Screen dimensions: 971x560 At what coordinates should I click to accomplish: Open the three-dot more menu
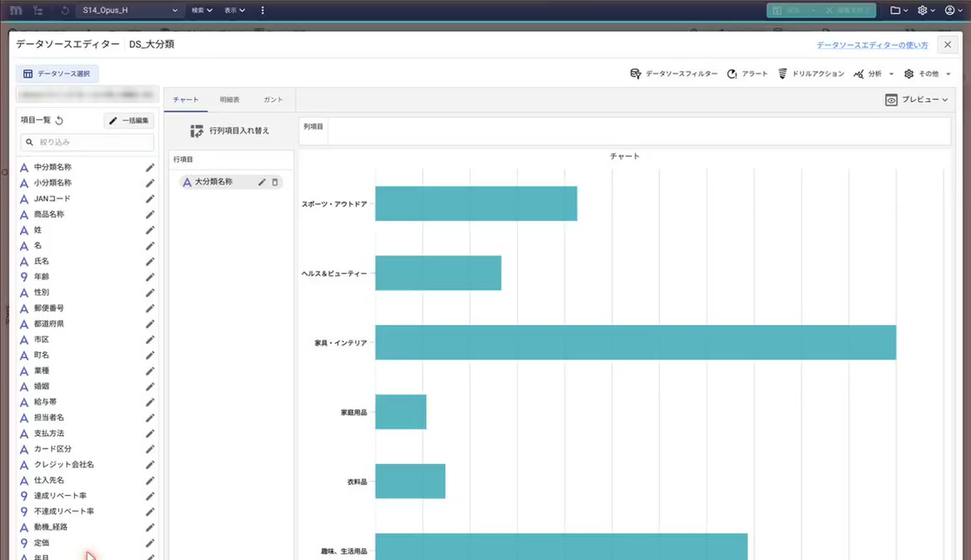coord(263,11)
